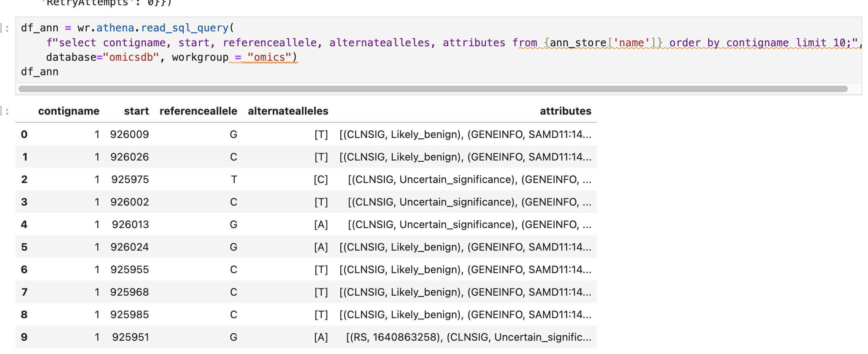The height and width of the screenshot is (354, 868).
Task: Select start value 926002
Action: click(130, 202)
